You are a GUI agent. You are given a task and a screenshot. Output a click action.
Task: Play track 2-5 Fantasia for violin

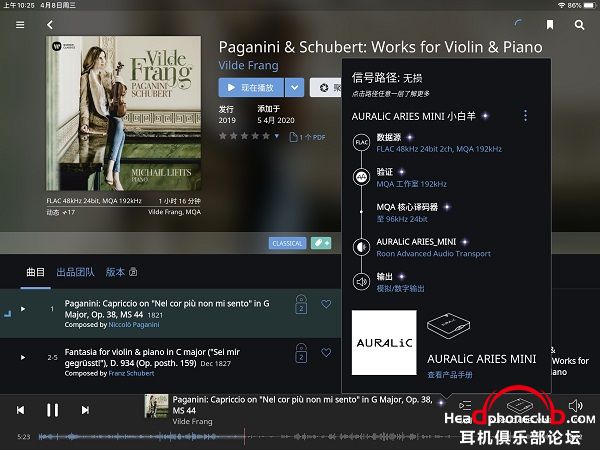[x=23, y=357]
